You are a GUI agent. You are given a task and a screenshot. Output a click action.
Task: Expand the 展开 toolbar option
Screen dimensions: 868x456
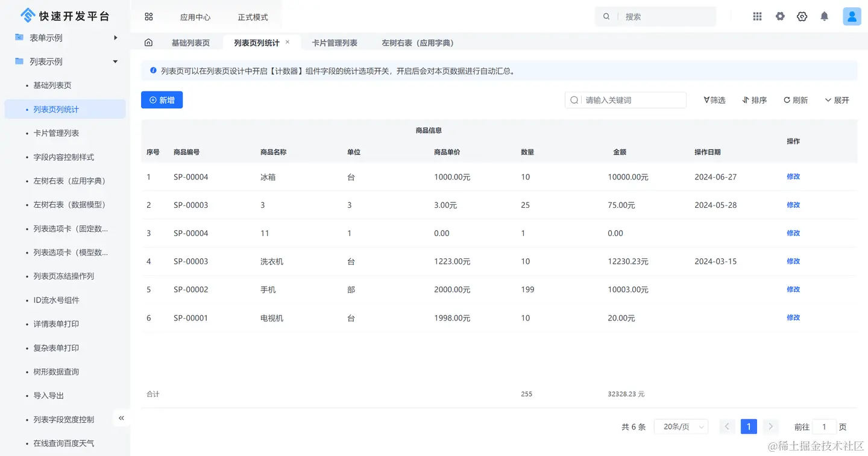point(837,100)
